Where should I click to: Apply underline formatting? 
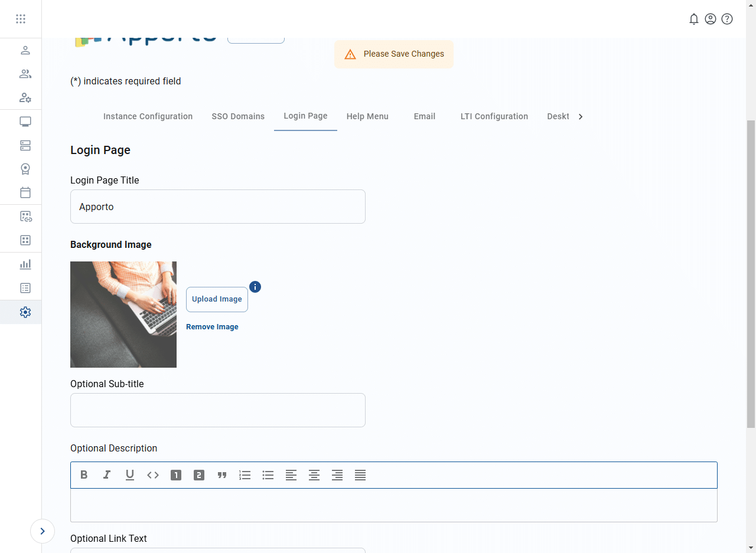coord(130,475)
